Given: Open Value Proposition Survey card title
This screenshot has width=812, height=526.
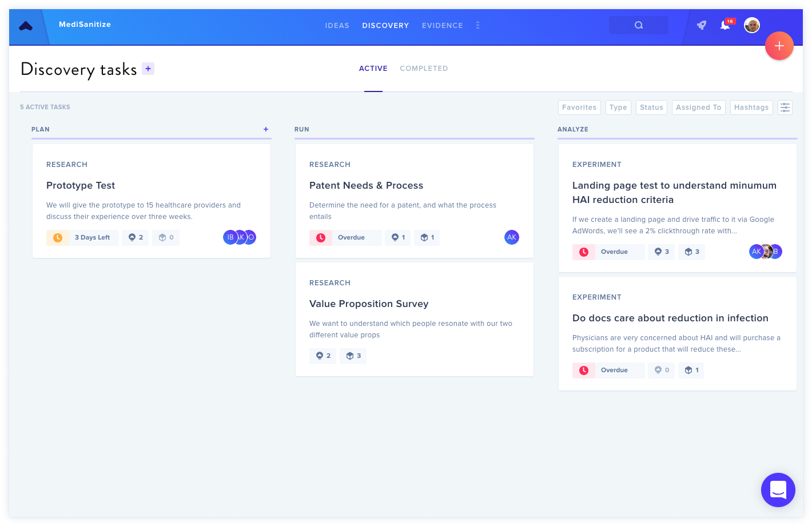Looking at the screenshot, I should coord(369,304).
